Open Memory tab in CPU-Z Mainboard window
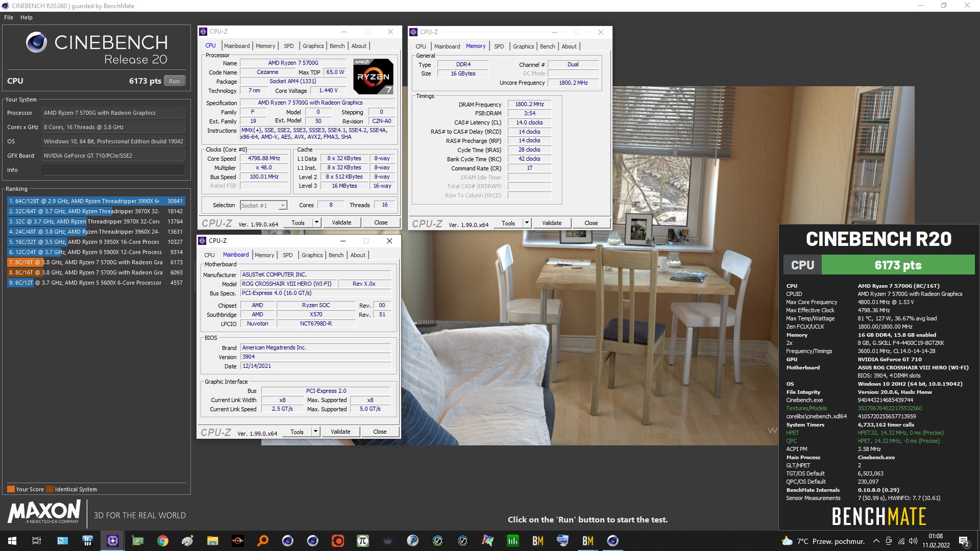Screen dimensions: 980x551 264,255
